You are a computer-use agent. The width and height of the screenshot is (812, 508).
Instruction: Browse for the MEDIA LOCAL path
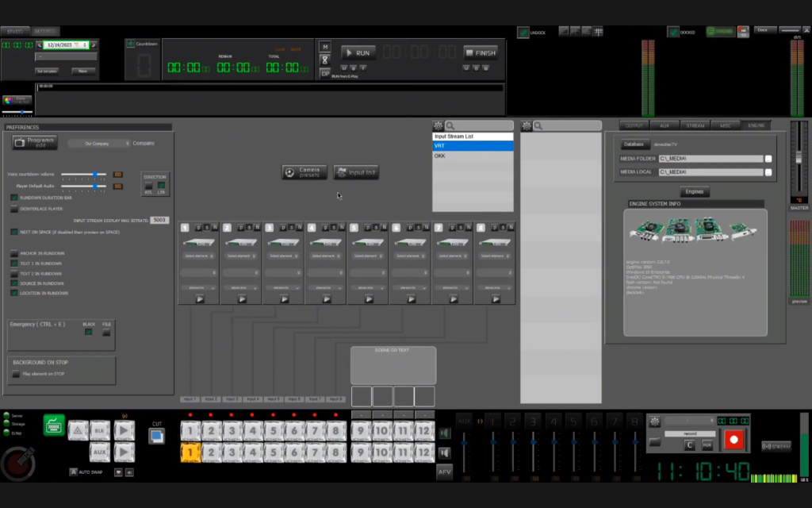(768, 172)
